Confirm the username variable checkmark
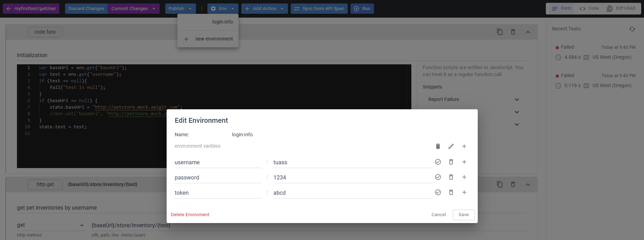Viewport: 644px width, 240px height. click(438, 162)
